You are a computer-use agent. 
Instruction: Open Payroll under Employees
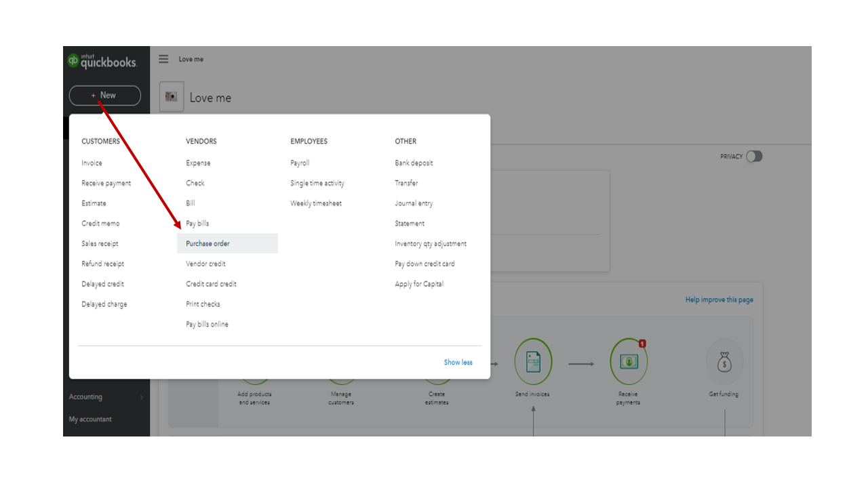299,163
